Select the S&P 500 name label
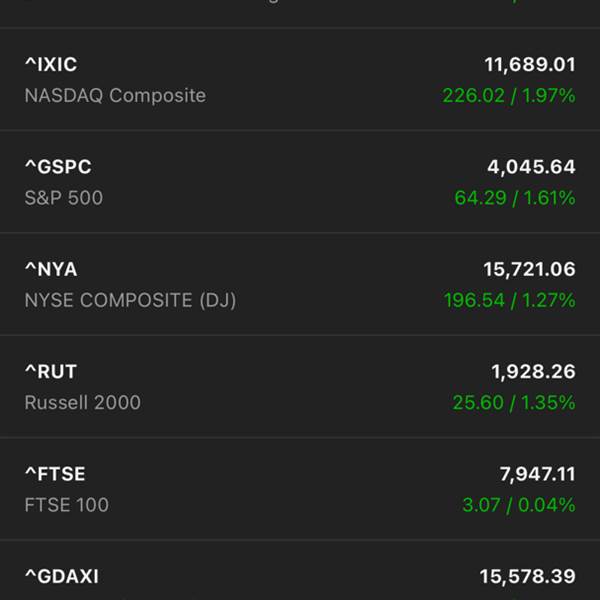600x600 pixels. pyautogui.click(x=64, y=198)
